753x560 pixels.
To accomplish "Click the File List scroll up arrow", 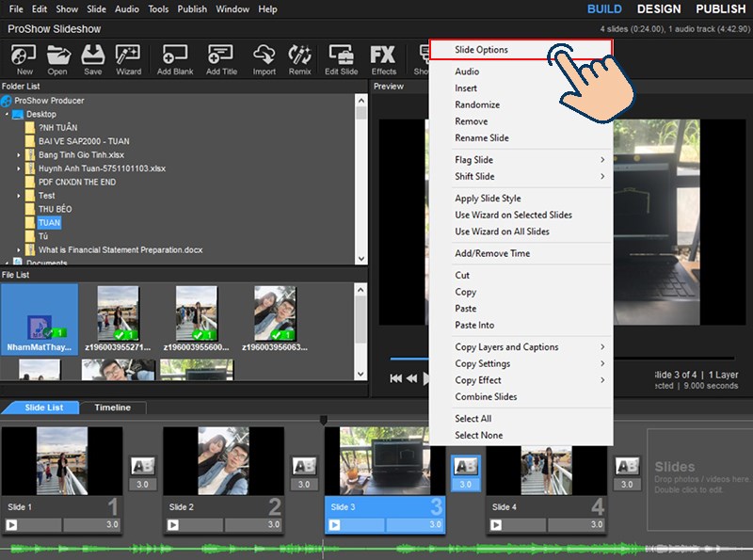I will [x=361, y=290].
